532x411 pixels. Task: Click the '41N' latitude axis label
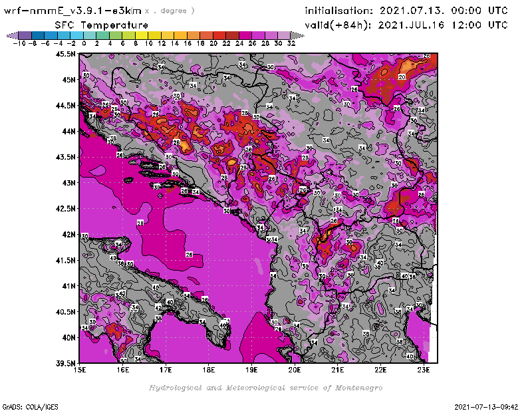click(69, 286)
